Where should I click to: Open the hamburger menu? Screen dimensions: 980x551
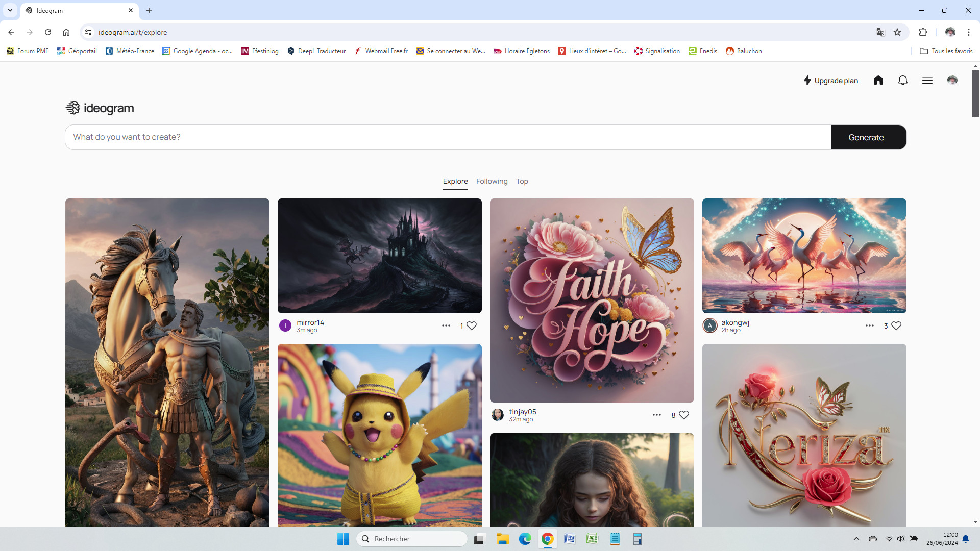point(927,80)
